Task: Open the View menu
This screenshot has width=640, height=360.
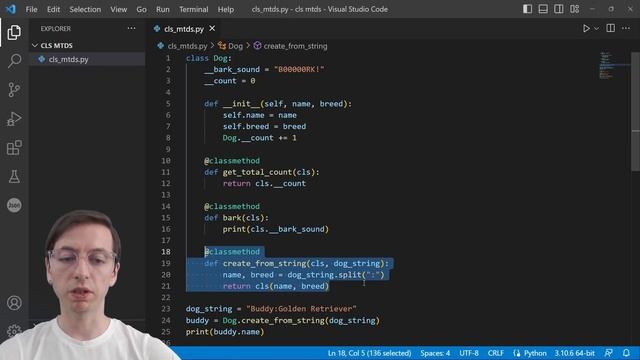Action: [x=118, y=9]
